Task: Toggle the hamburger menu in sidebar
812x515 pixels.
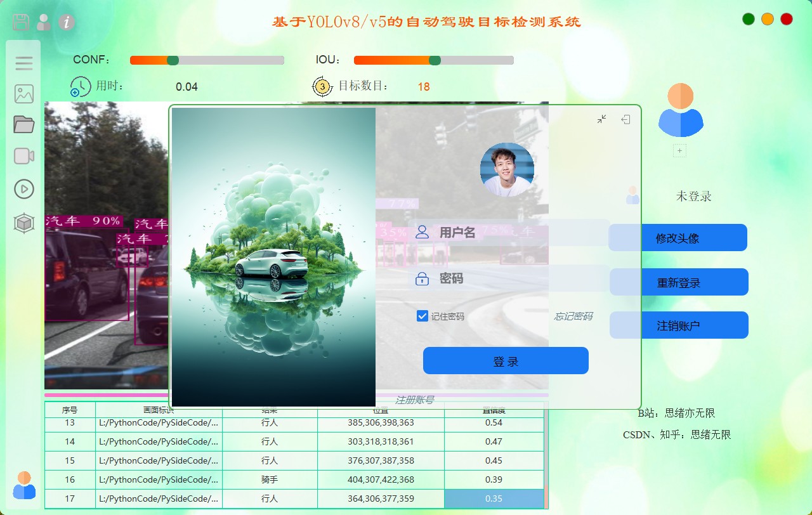Action: (24, 63)
